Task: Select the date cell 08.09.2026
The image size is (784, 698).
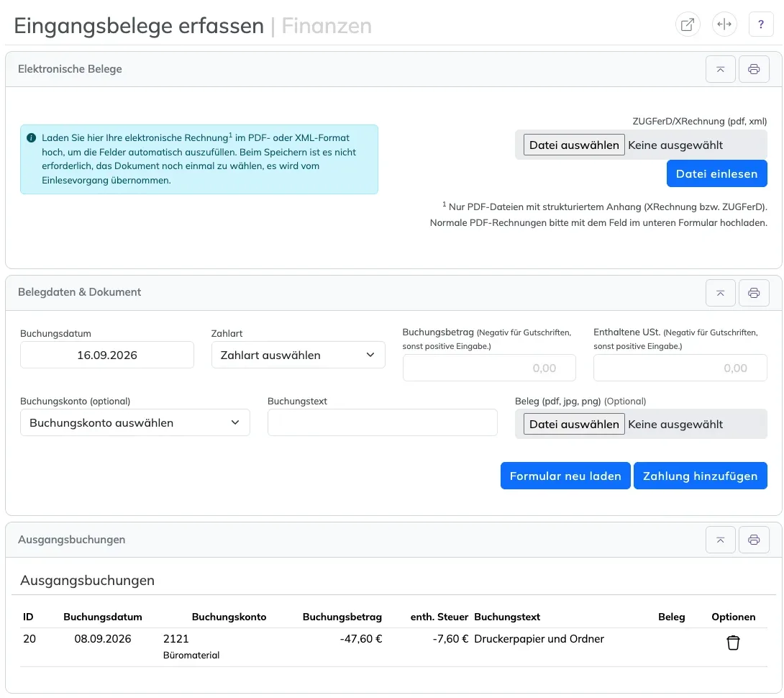Action: coord(103,639)
